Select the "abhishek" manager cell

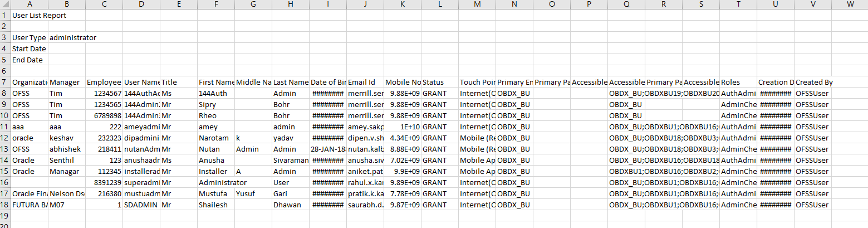pyautogui.click(x=66, y=149)
